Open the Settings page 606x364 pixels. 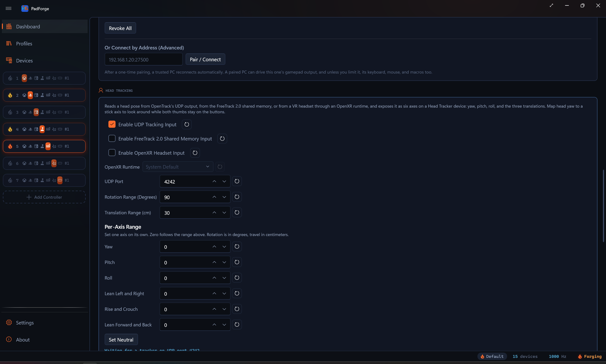coord(45,323)
